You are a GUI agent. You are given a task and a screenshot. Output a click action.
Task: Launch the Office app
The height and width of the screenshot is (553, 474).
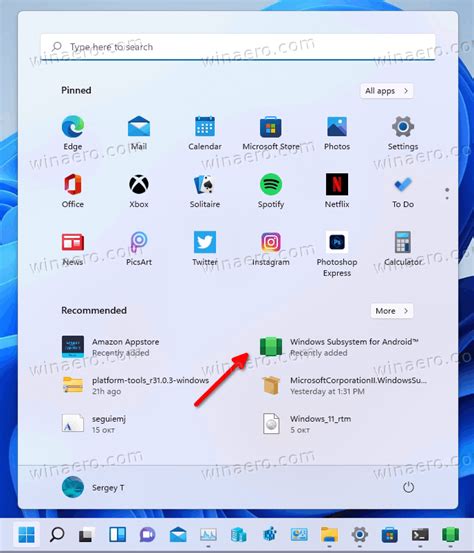point(73,191)
